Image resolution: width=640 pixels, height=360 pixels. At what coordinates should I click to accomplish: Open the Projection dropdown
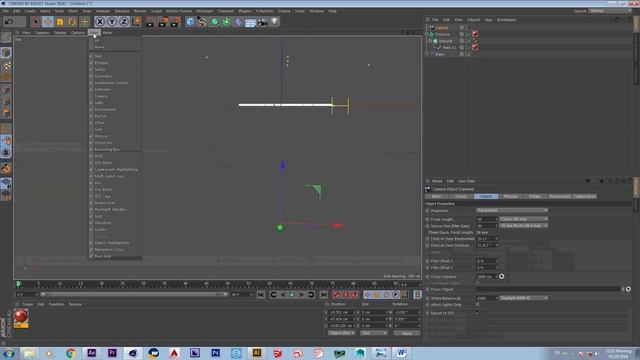coord(512,210)
